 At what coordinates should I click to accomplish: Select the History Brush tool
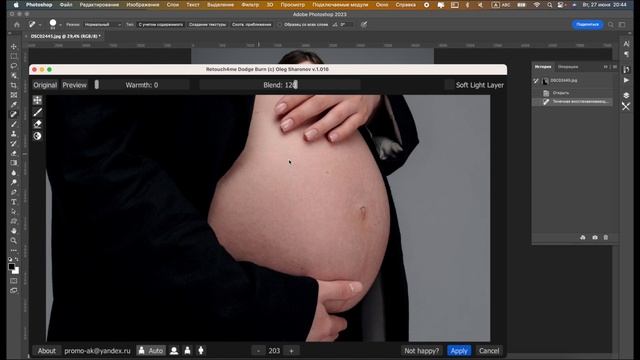14,144
